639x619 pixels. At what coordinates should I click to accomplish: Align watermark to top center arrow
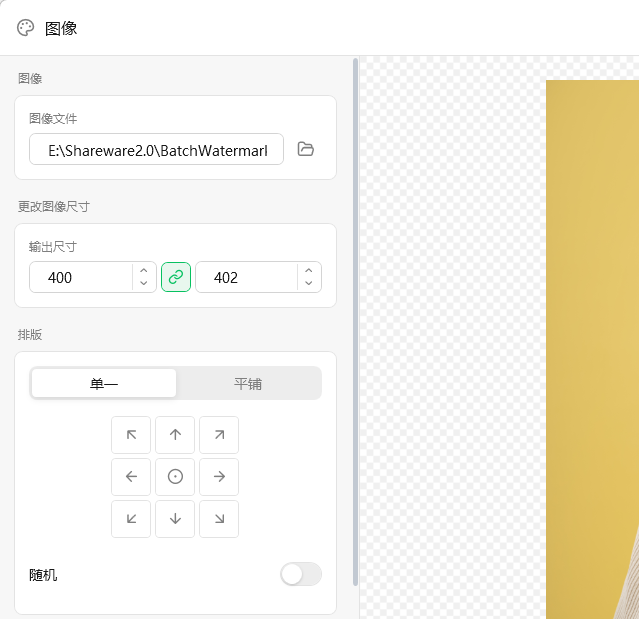click(175, 435)
